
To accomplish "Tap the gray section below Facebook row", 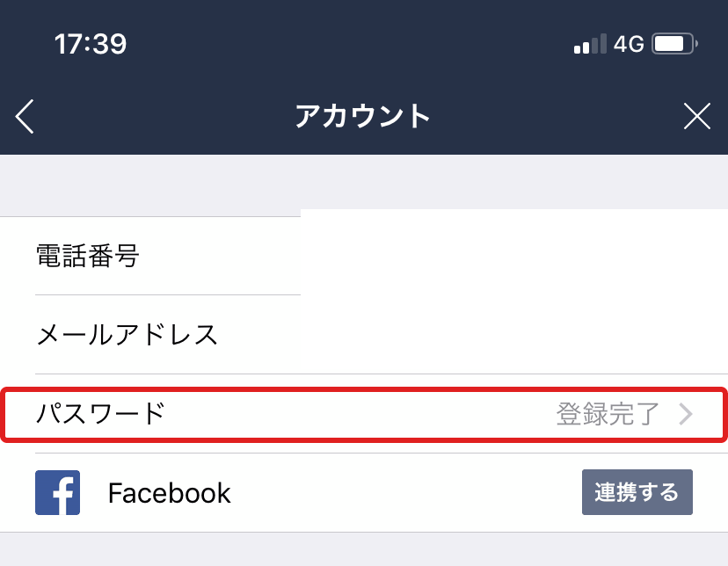I will point(364,549).
